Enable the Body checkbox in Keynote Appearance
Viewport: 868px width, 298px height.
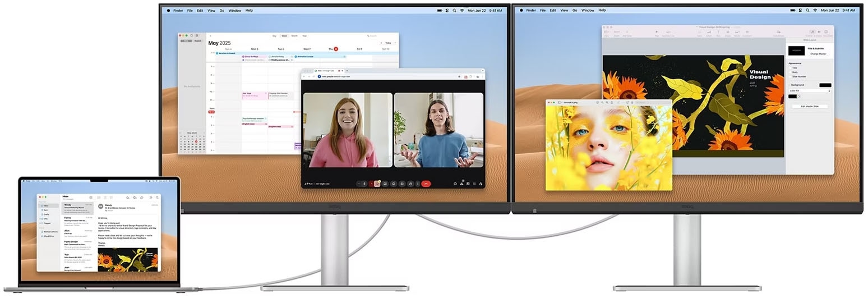point(790,72)
